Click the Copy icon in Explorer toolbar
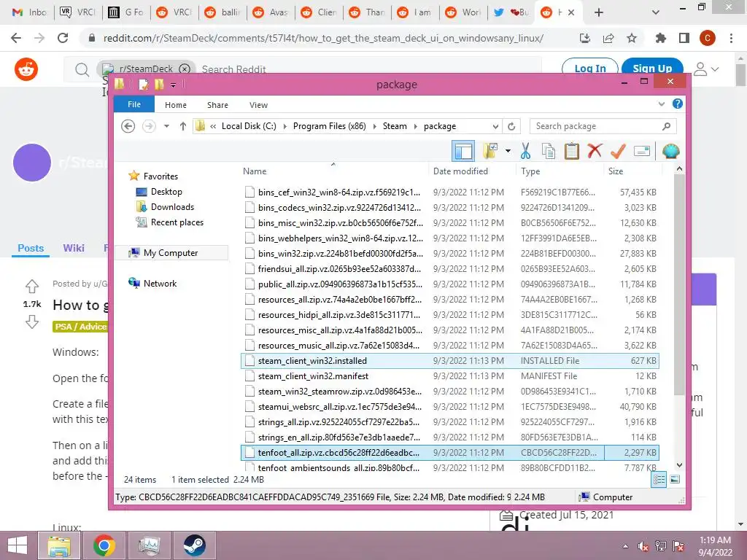Image resolution: width=747 pixels, height=560 pixels. pyautogui.click(x=549, y=152)
